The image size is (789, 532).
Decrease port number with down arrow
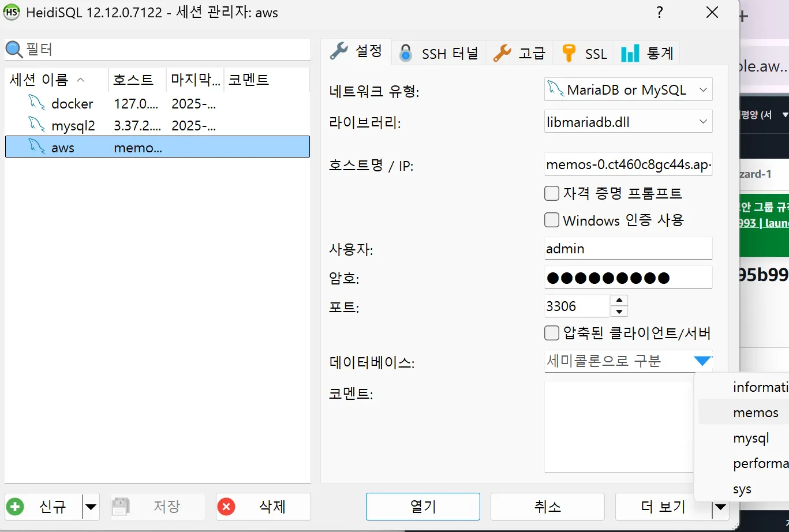619,312
